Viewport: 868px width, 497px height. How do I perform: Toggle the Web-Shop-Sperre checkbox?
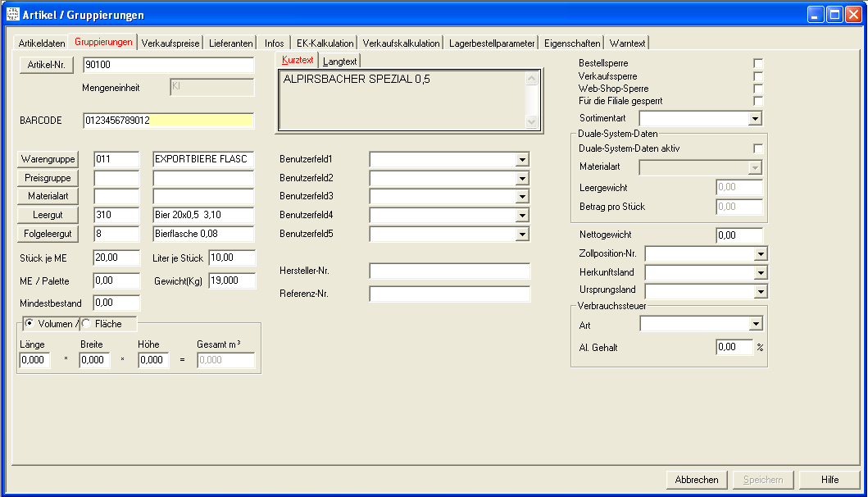coord(758,89)
